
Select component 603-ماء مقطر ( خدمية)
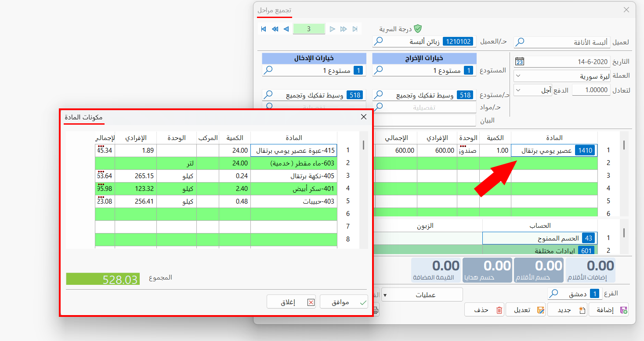tap(293, 163)
